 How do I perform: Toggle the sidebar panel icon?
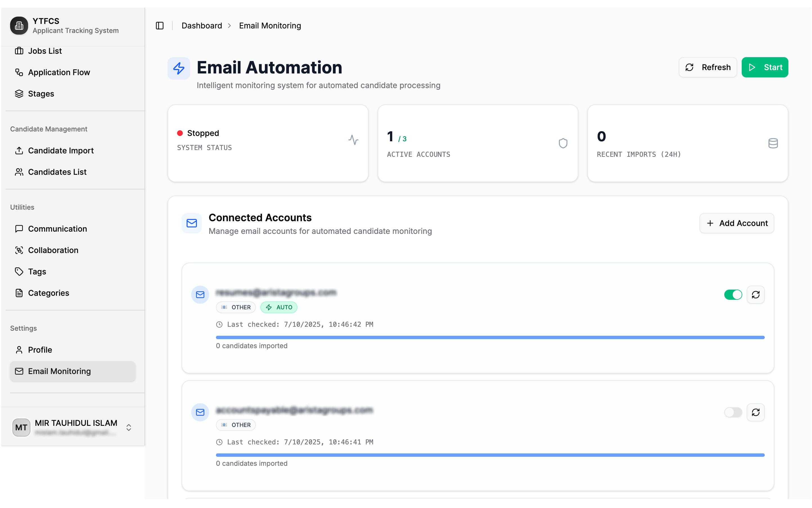pos(160,26)
